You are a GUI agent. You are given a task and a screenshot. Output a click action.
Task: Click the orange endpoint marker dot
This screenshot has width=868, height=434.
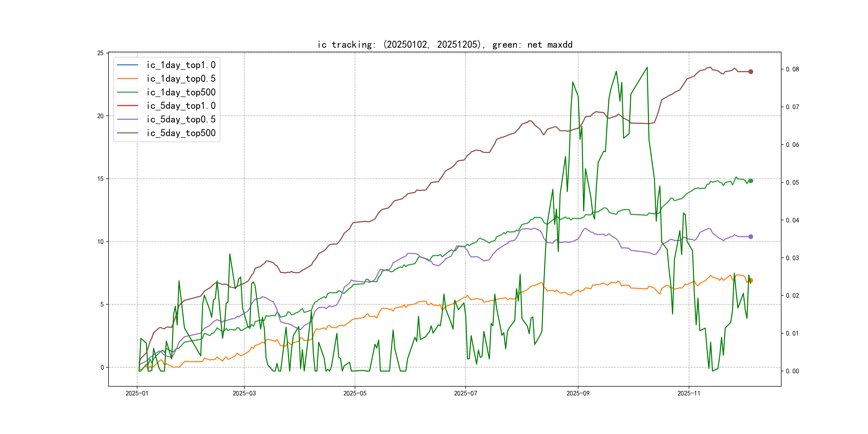coord(751,280)
